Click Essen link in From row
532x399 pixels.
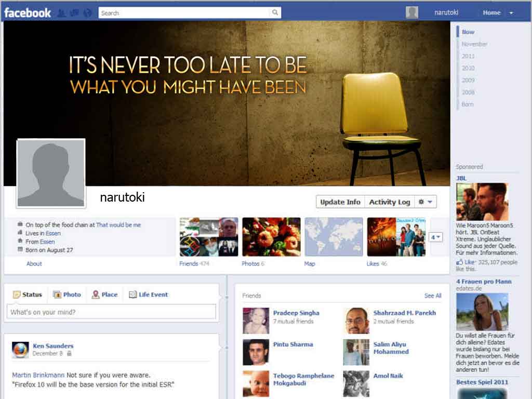47,242
